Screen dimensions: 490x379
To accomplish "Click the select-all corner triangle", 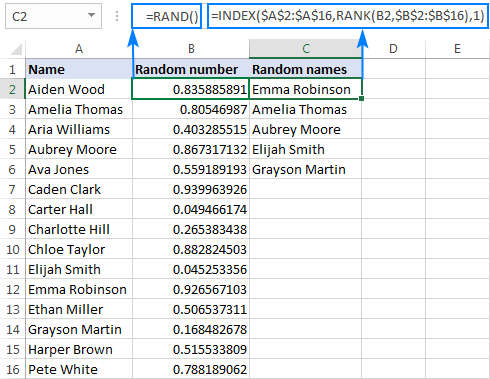I will coord(16,49).
